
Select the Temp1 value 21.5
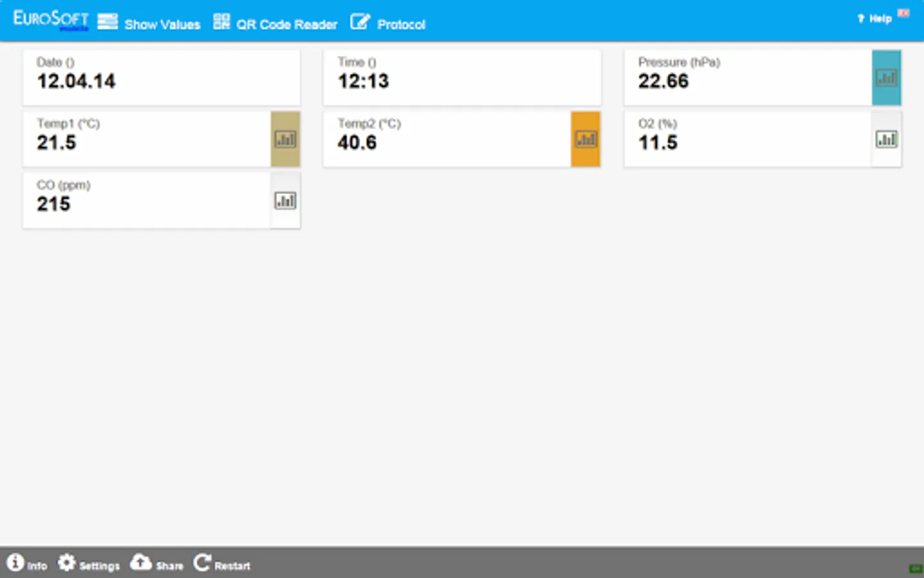coord(56,143)
